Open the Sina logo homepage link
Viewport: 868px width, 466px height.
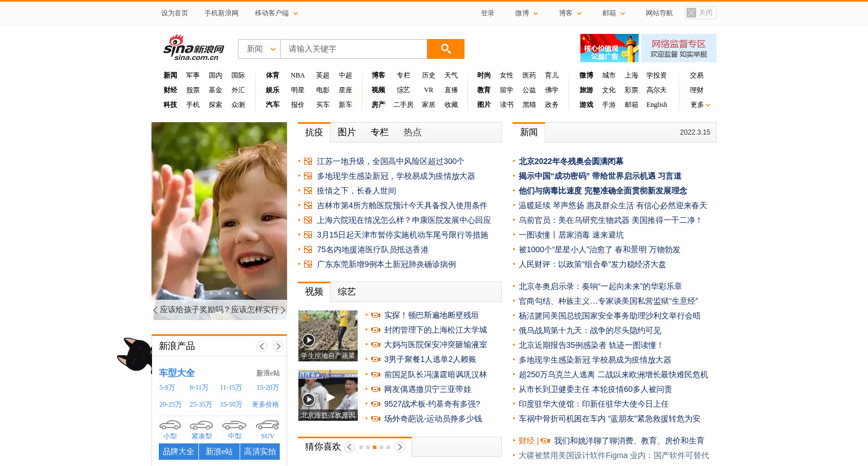[x=194, y=48]
